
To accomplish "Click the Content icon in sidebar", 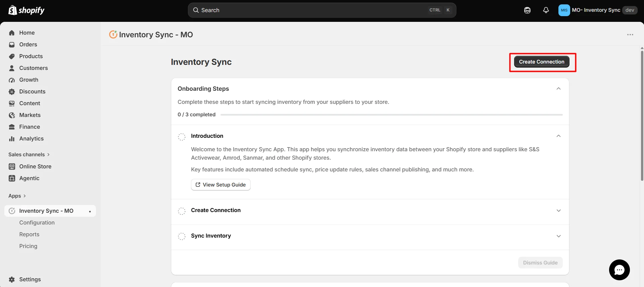I will [x=12, y=103].
